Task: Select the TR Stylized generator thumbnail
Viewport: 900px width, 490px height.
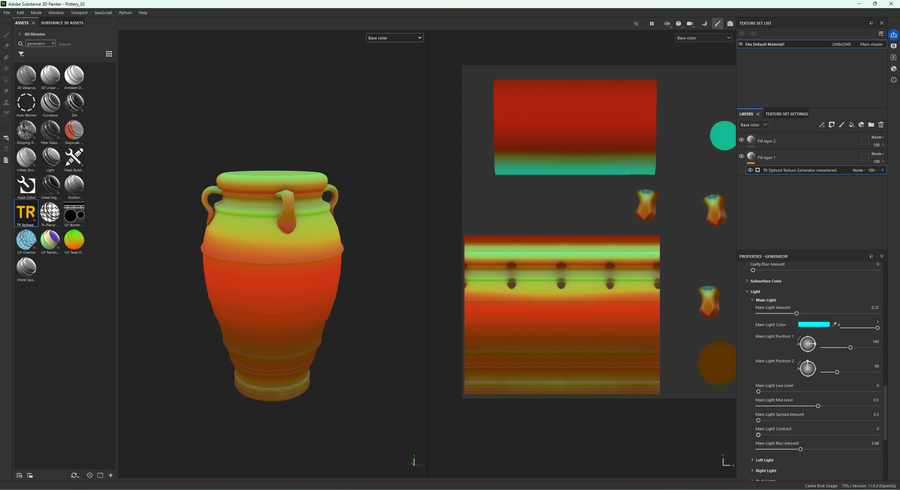Action: 26,212
